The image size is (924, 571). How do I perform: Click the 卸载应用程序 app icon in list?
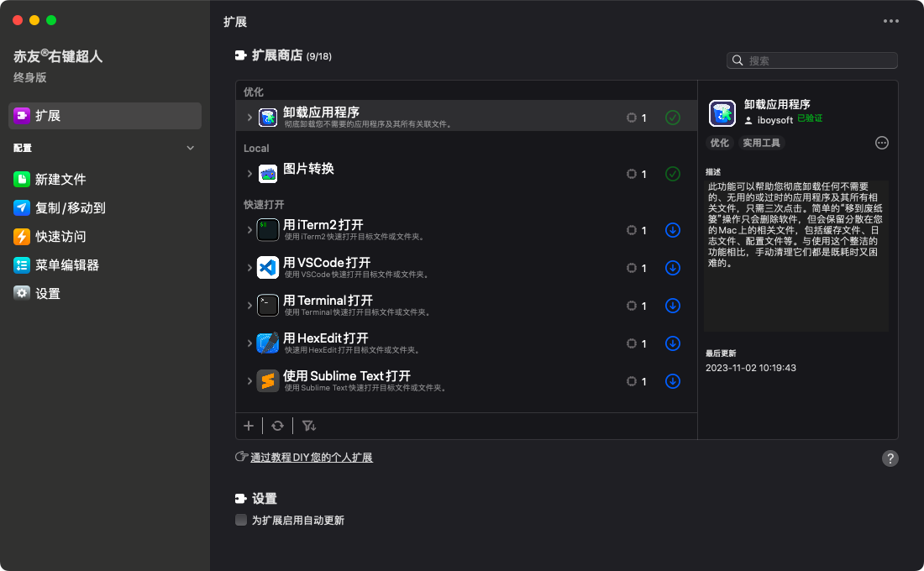click(x=267, y=118)
